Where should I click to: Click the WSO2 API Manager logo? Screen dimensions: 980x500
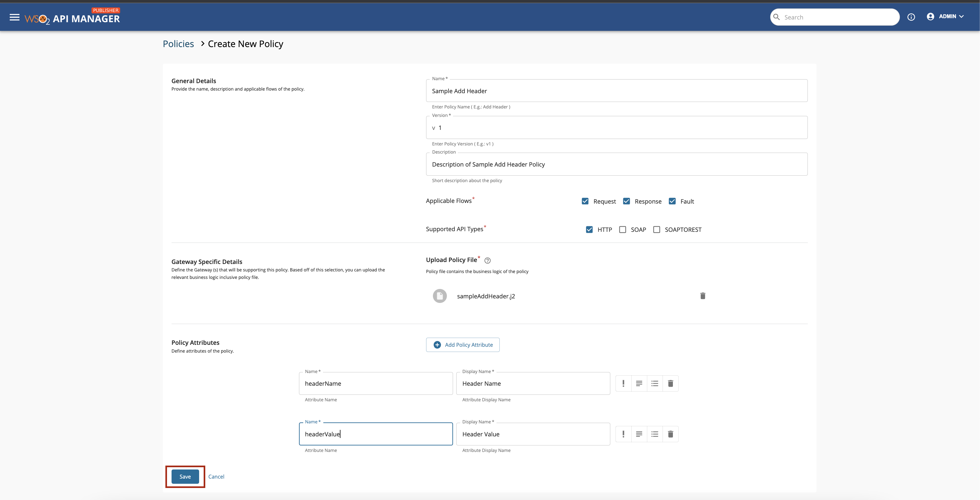click(x=72, y=18)
